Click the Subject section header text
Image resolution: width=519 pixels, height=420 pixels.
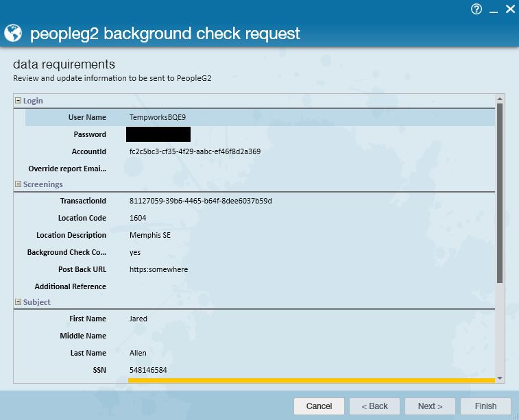[x=37, y=302]
